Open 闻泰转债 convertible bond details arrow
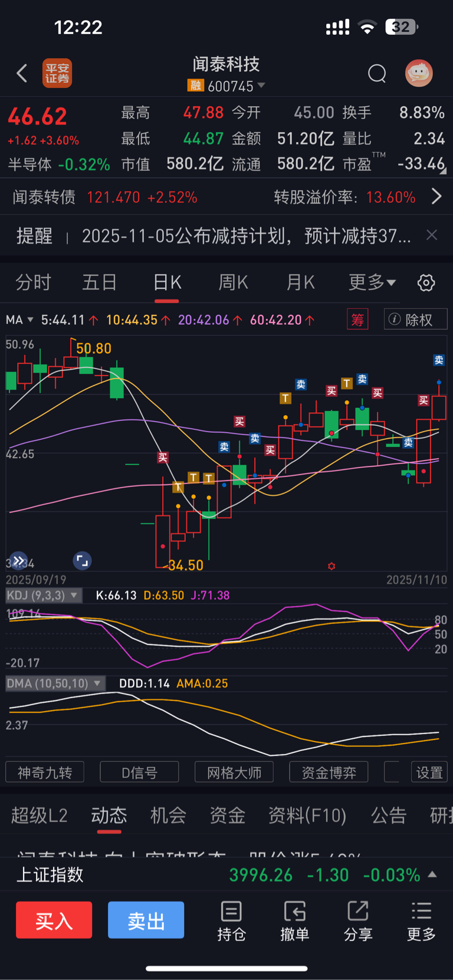The width and height of the screenshot is (453, 980). pyautogui.click(x=436, y=196)
